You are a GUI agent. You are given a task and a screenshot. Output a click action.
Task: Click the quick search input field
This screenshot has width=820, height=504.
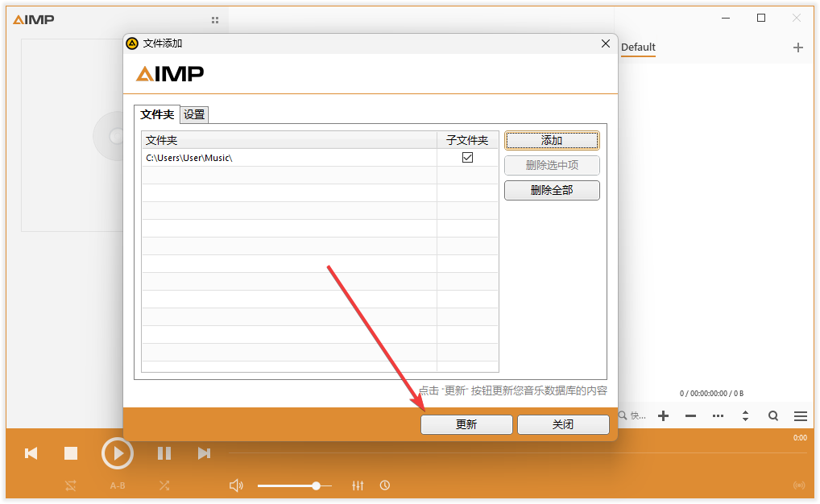(638, 415)
